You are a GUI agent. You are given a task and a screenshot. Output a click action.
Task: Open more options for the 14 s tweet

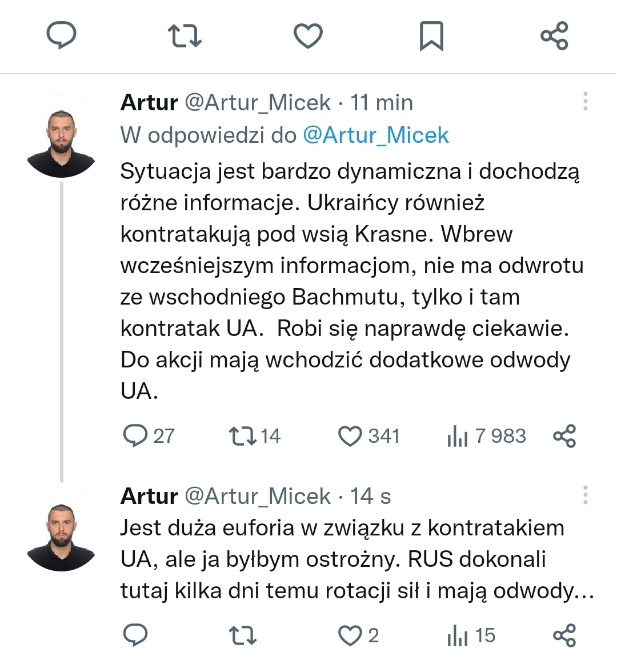(585, 495)
